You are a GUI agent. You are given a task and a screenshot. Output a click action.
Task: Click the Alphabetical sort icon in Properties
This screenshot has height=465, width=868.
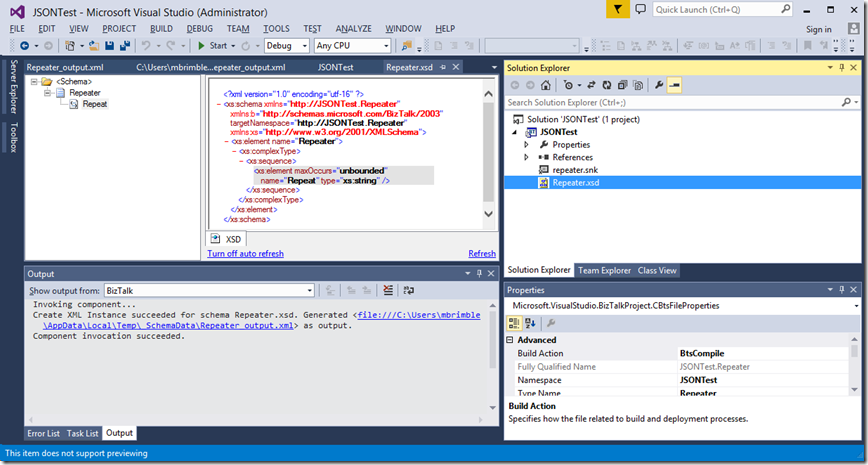click(x=530, y=323)
